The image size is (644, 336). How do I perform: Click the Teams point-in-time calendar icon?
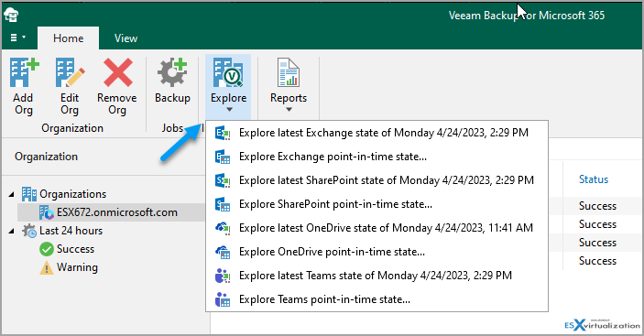point(223,299)
